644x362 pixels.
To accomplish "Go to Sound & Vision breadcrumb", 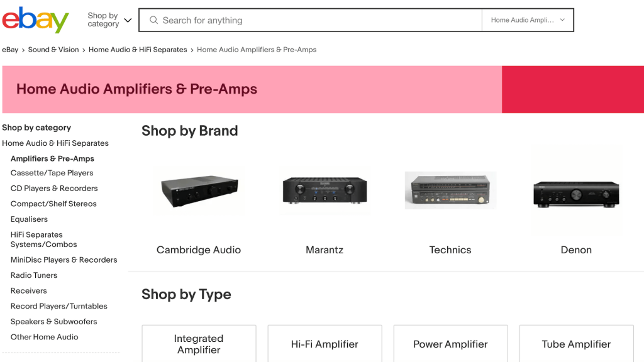I will [x=53, y=50].
